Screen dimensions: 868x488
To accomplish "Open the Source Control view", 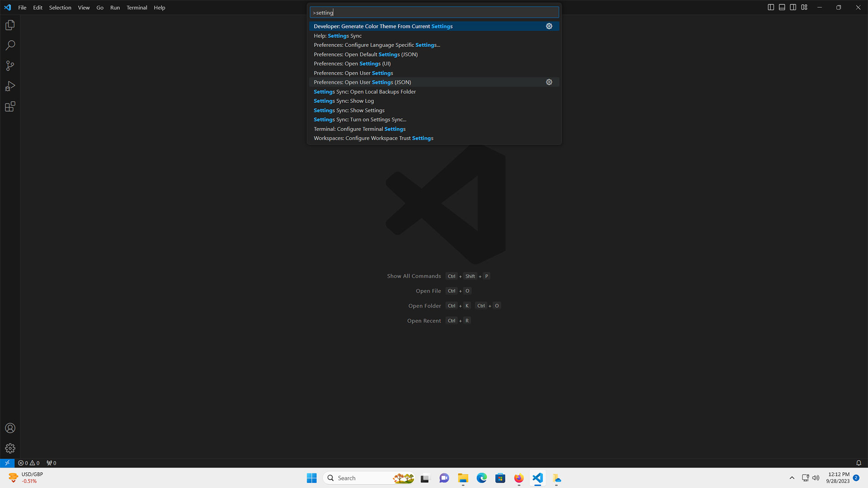I will click(x=10, y=66).
